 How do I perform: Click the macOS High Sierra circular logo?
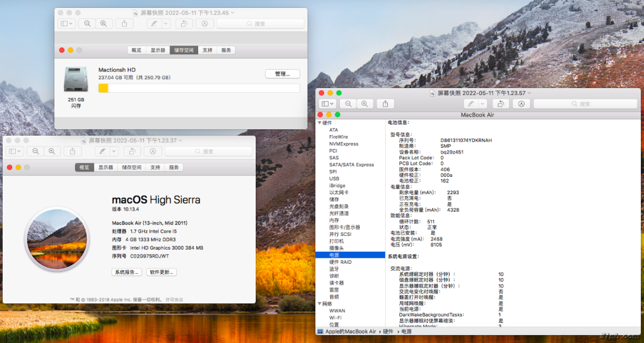click(57, 240)
